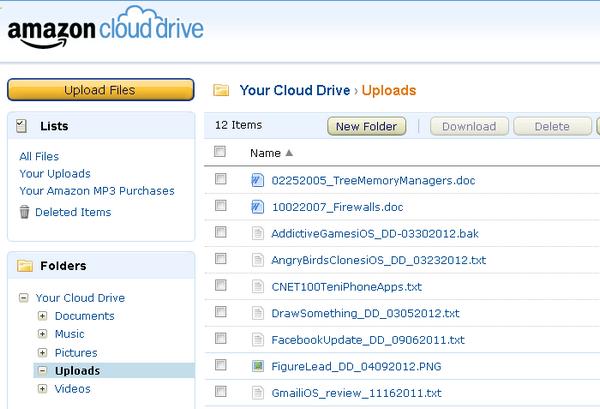Select the Uploads folder in the tree
The height and width of the screenshot is (409, 600).
77,371
